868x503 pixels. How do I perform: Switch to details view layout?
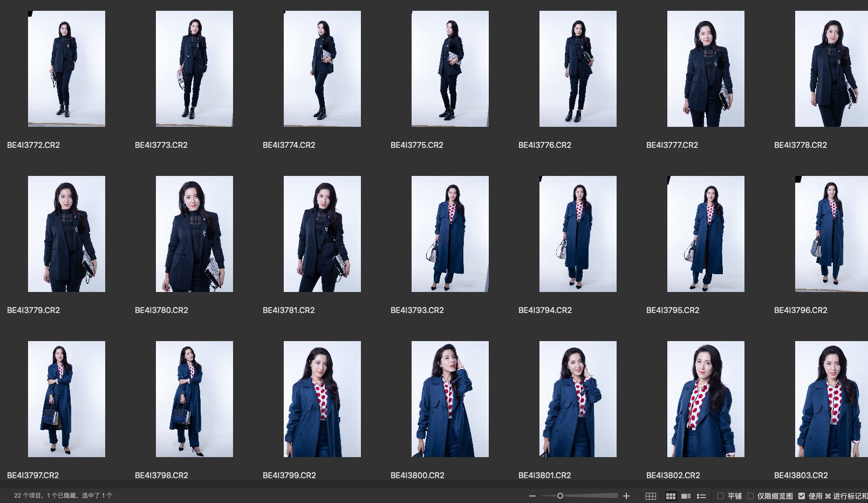click(686, 496)
